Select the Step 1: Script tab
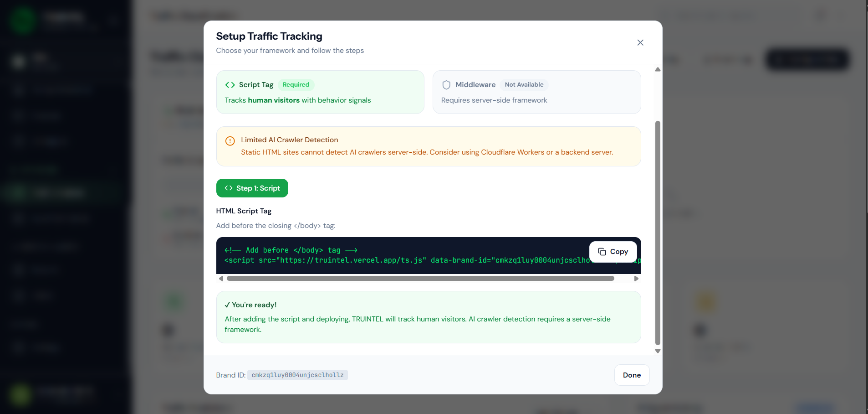 [252, 188]
